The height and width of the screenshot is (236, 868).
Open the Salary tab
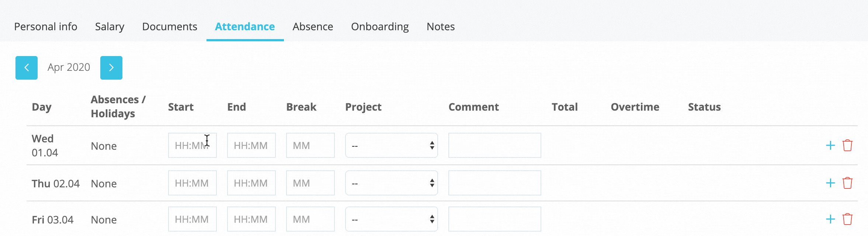tap(110, 27)
